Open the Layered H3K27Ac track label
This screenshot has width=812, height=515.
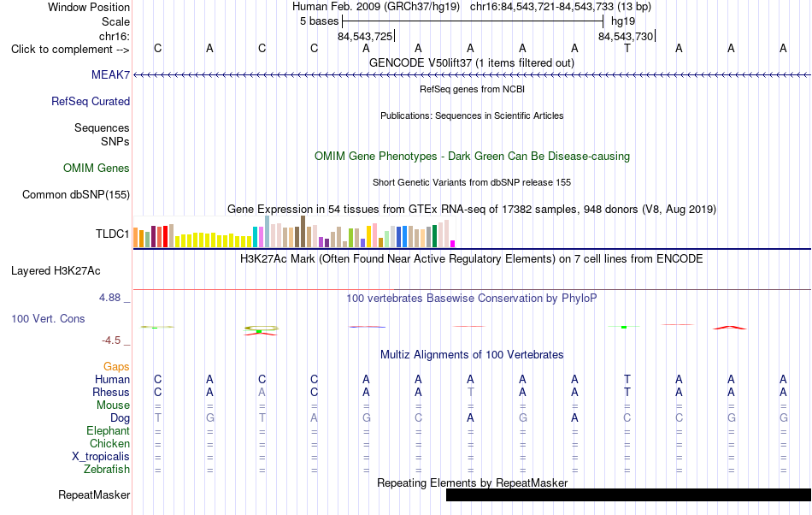coord(56,270)
